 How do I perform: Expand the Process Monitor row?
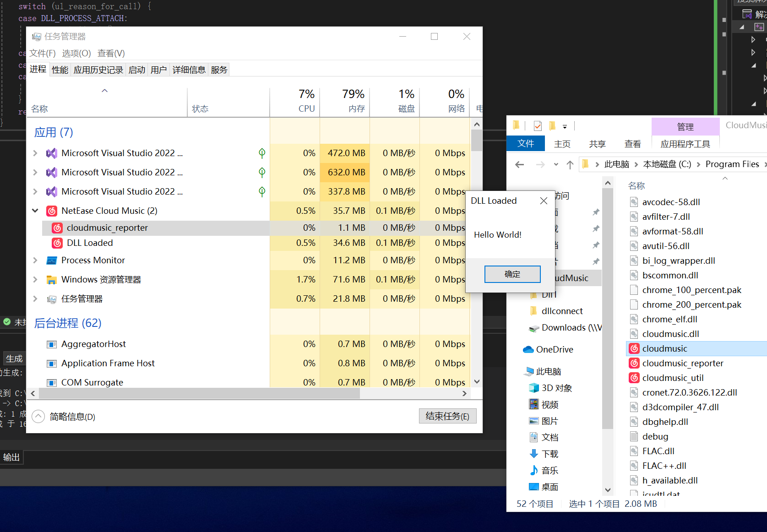coord(35,260)
